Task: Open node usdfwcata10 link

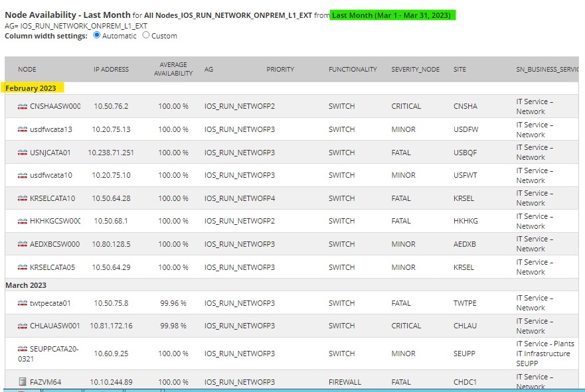Action: (x=51, y=175)
